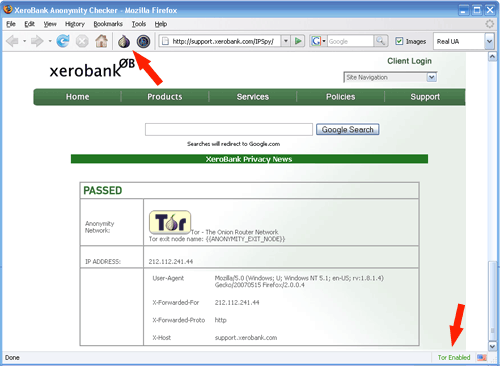Click the Tor Enabled status text
500x366 pixels.
(454, 357)
